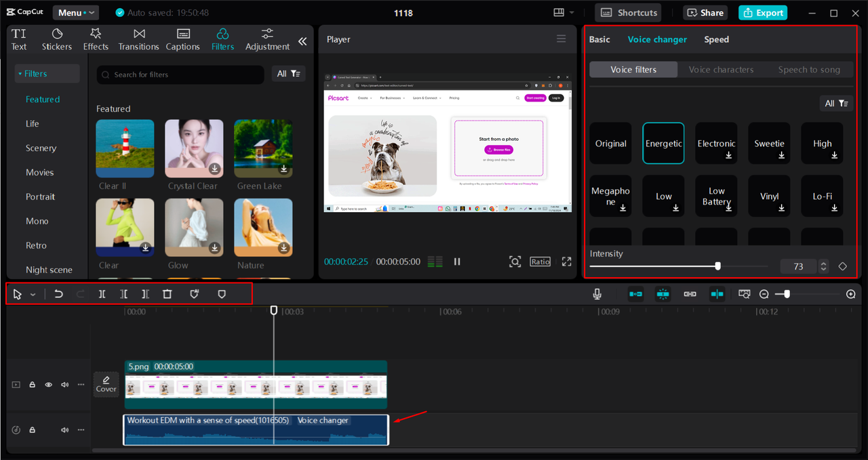Mute the audio track speaker
This screenshot has width=868, height=460.
coord(64,430)
